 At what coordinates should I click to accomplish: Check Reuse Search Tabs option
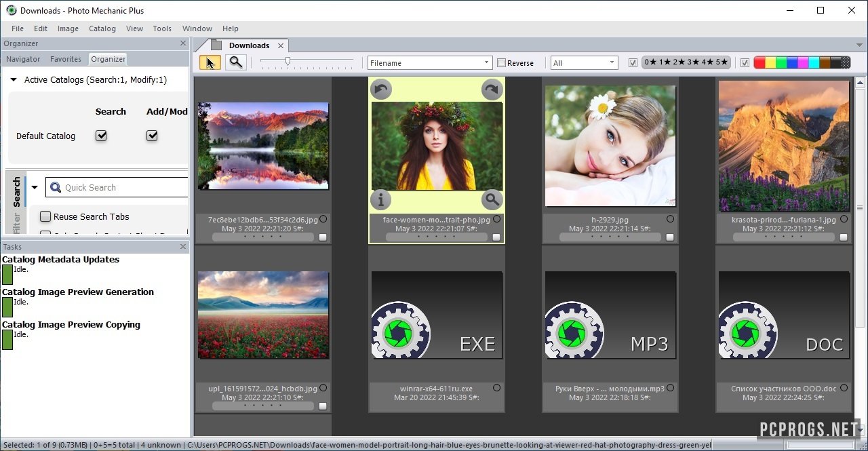pyautogui.click(x=45, y=216)
